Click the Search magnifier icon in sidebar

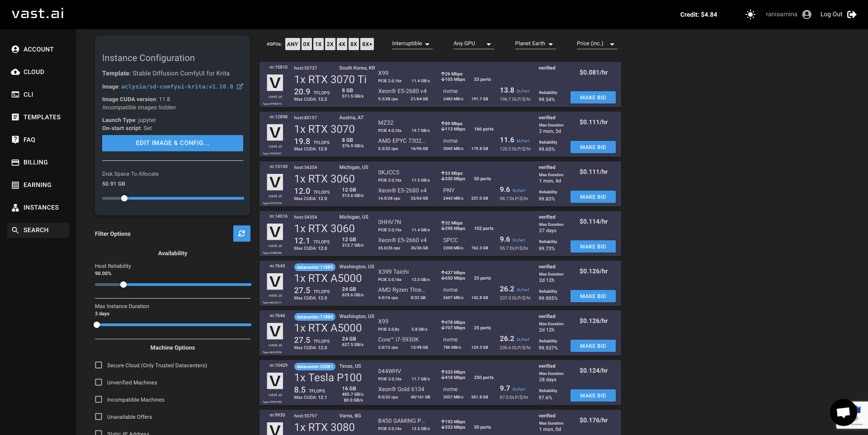point(15,230)
